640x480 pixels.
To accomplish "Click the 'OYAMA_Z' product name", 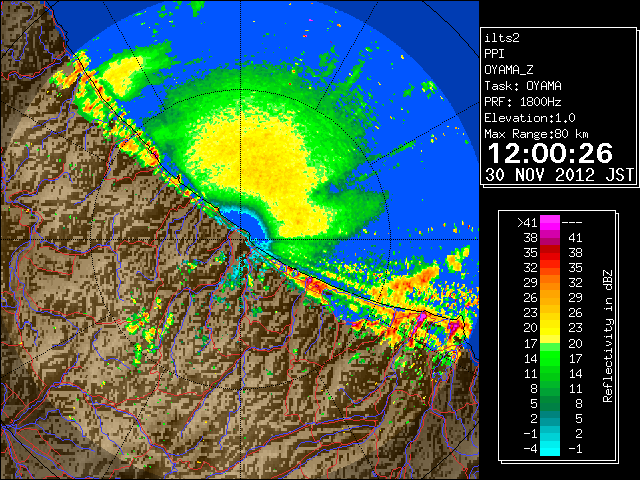I will [509, 70].
